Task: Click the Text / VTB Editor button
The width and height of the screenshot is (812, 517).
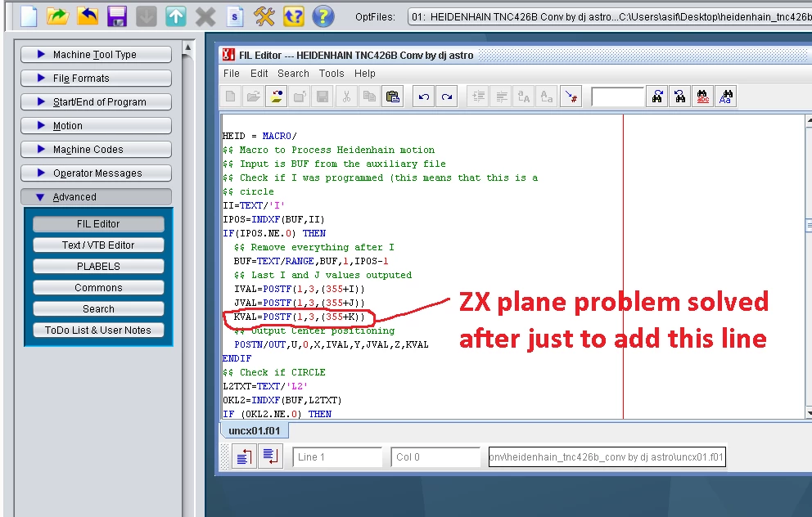Action: [x=98, y=245]
